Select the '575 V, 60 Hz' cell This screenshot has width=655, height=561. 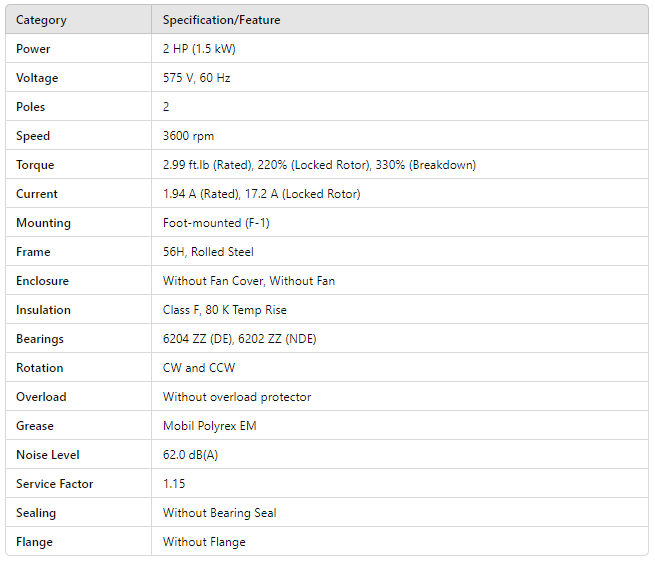pyautogui.click(x=197, y=78)
